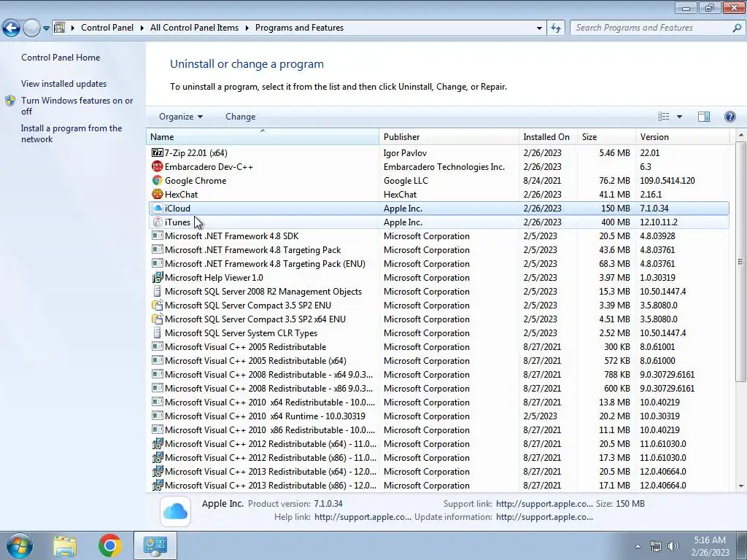
Task: Sort by Version column header
Action: tap(682, 137)
